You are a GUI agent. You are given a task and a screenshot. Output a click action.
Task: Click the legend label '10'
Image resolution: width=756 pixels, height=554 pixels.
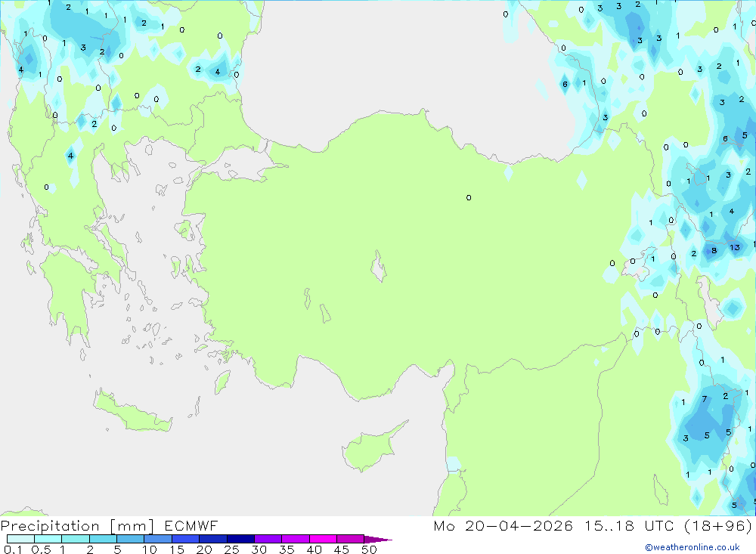coord(150,549)
